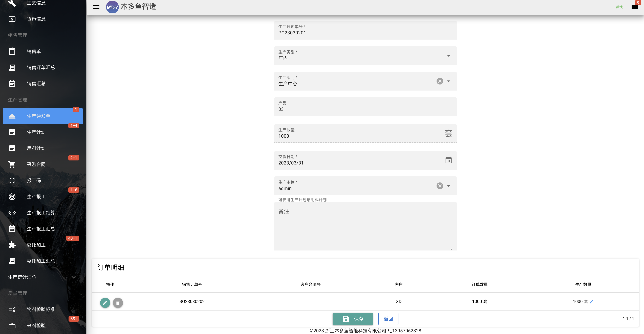The image size is (644, 334).
Task: Open the delivery date calendar picker
Action: (x=448, y=160)
